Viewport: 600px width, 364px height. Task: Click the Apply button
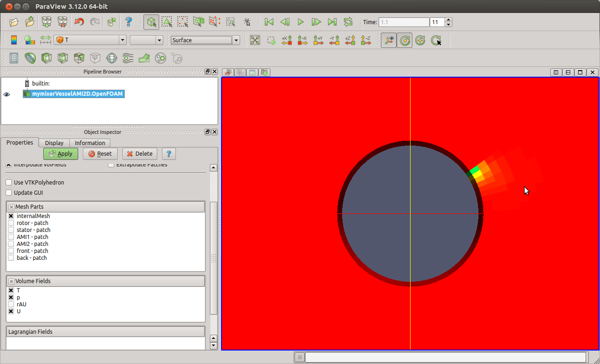point(61,154)
